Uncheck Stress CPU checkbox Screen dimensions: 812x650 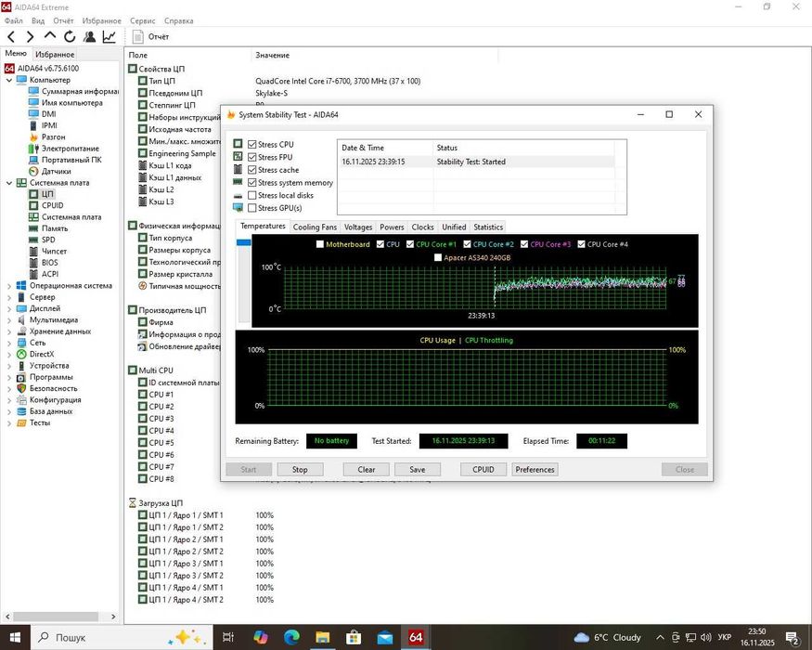pyautogui.click(x=252, y=144)
